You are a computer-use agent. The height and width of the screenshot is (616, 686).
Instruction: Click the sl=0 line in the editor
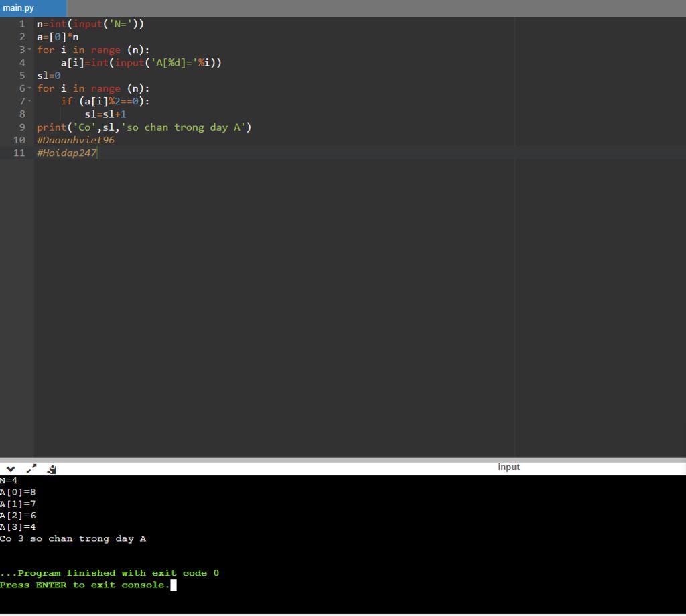[49, 76]
